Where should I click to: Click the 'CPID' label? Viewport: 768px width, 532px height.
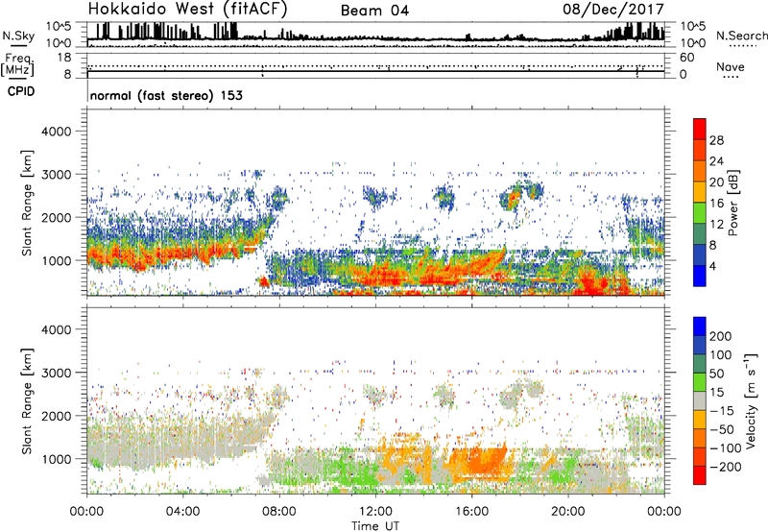(x=21, y=91)
